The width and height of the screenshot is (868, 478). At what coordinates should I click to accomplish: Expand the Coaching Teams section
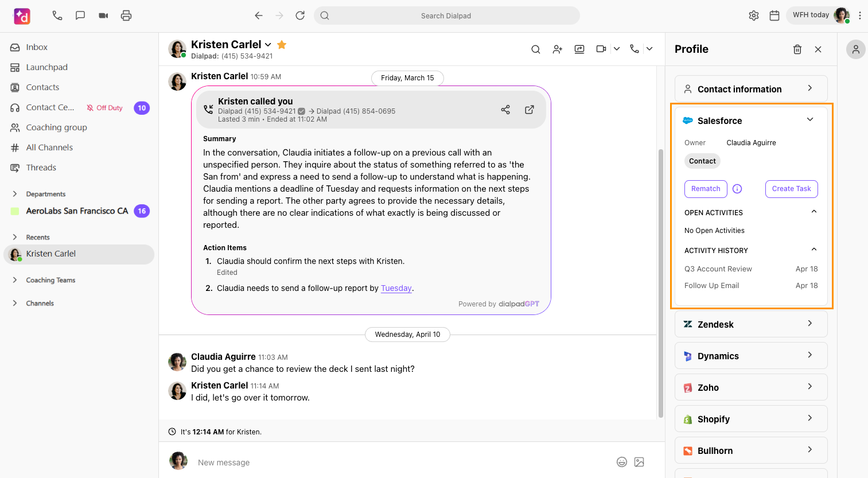(x=15, y=280)
